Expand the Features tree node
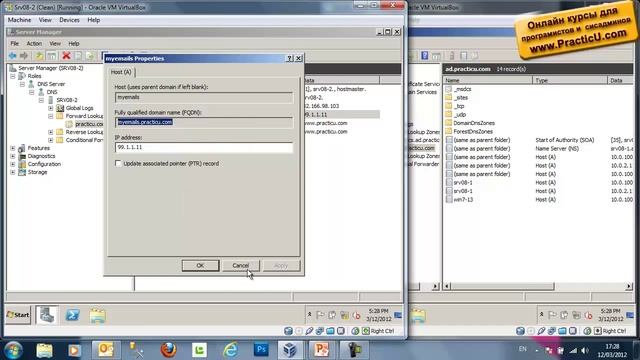This screenshot has height=360, width=640. click(13, 148)
